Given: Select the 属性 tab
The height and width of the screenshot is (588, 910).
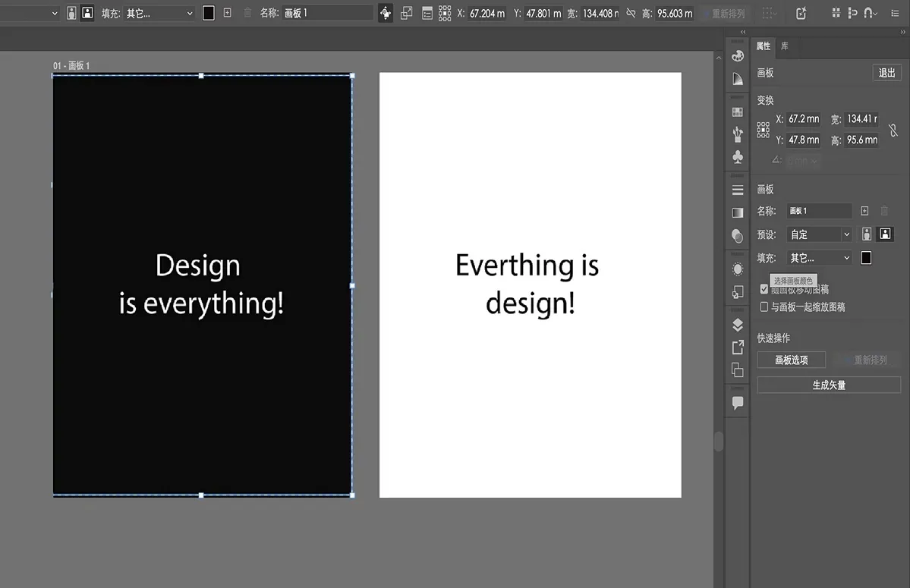Looking at the screenshot, I should click(x=763, y=46).
